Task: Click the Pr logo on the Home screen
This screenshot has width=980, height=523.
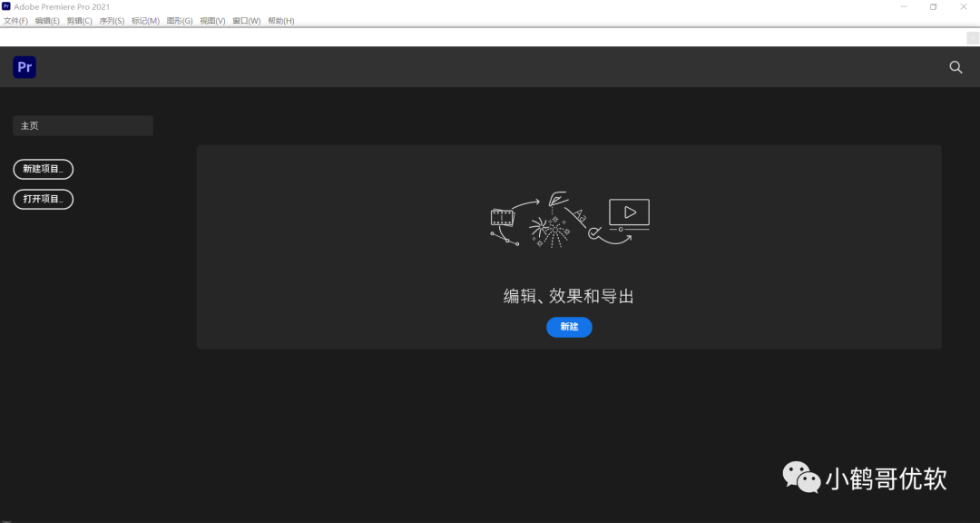Action: 24,67
